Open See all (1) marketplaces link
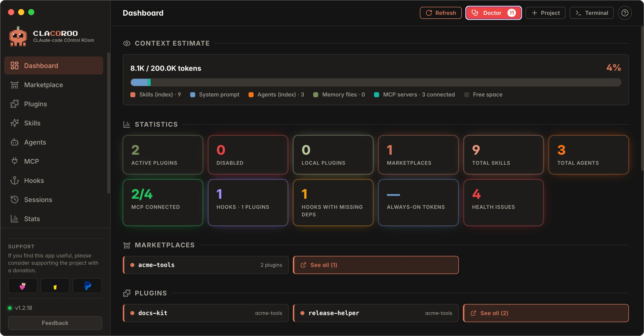 [x=376, y=265]
